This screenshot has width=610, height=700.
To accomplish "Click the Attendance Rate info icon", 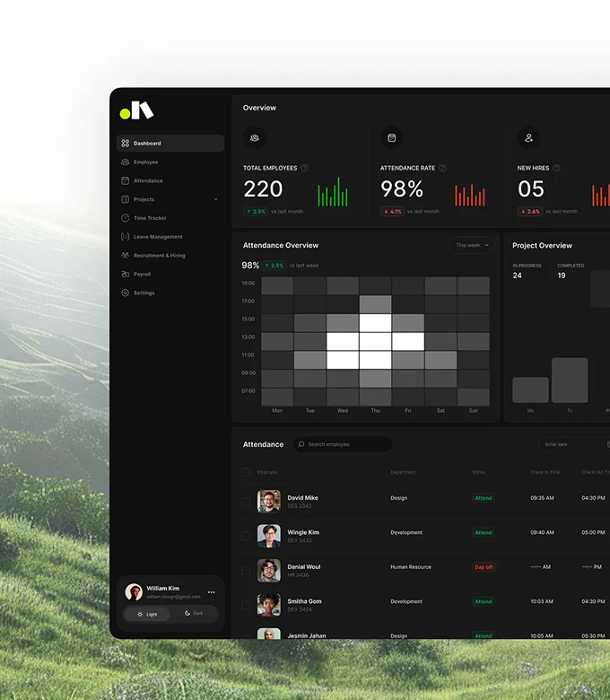I will point(442,168).
